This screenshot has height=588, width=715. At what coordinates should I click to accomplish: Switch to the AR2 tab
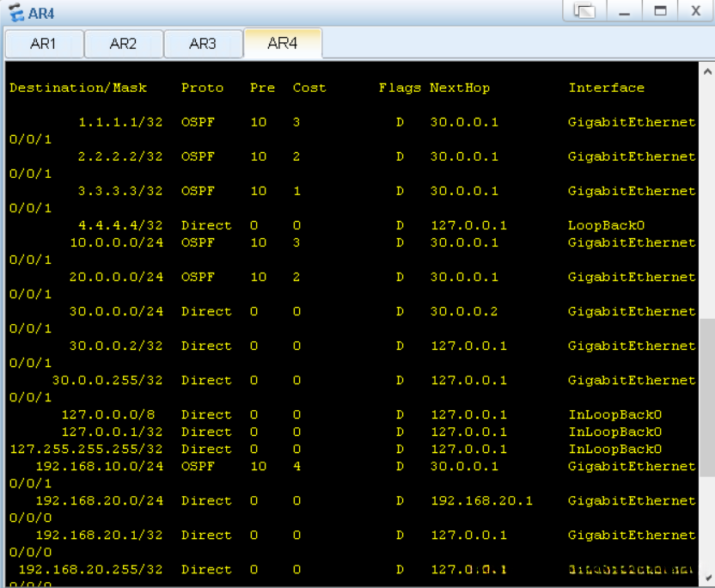tap(123, 44)
